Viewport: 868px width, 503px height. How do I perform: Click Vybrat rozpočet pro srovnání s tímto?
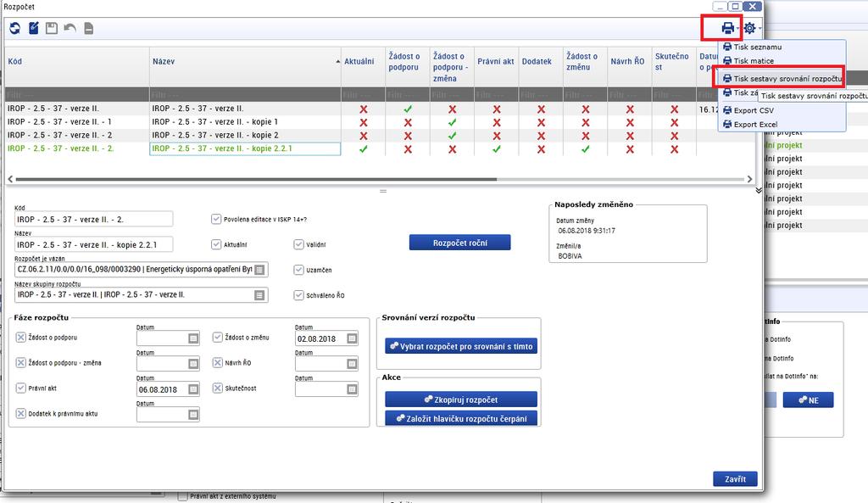coord(461,346)
